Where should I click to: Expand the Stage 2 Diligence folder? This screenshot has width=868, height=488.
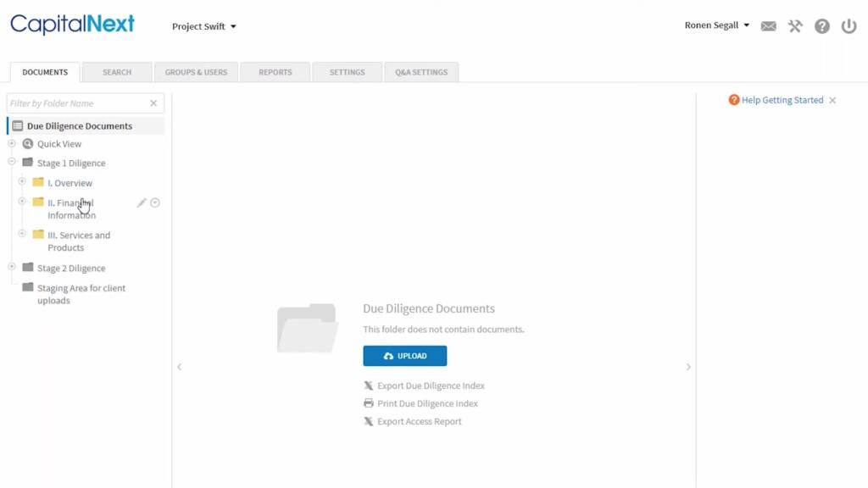(x=12, y=267)
